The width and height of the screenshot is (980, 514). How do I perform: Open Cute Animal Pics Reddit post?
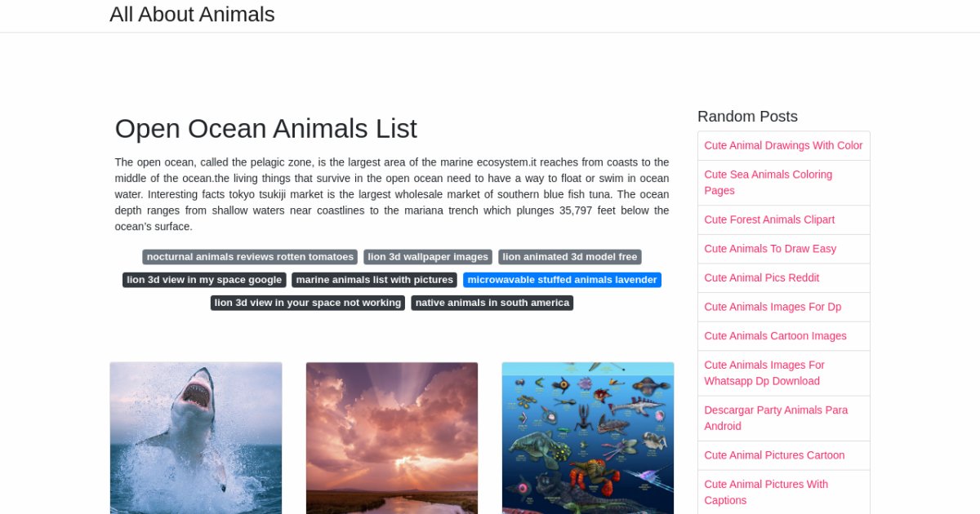[x=762, y=278]
